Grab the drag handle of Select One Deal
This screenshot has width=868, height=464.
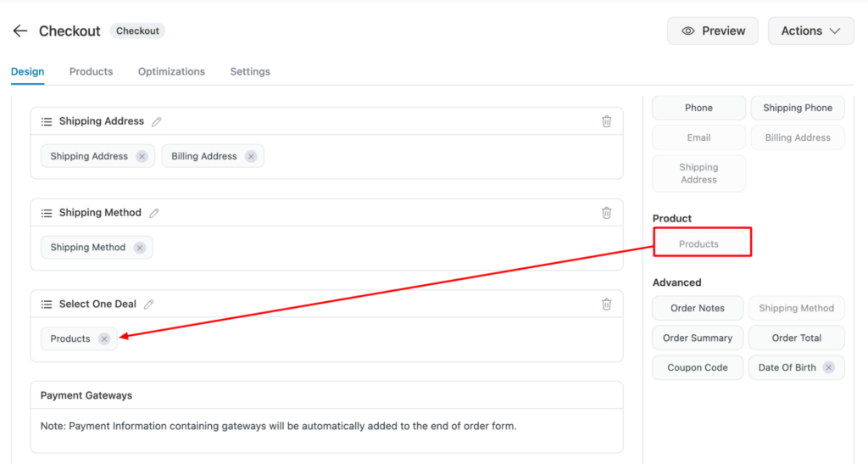tap(47, 304)
